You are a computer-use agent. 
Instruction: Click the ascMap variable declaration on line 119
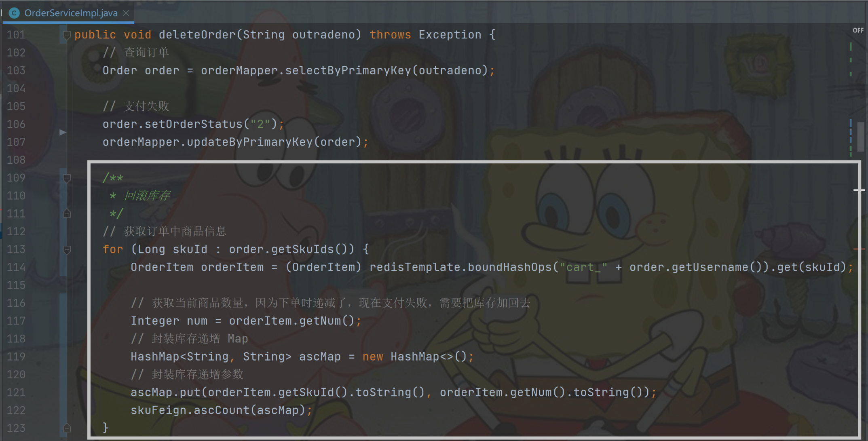point(320,357)
